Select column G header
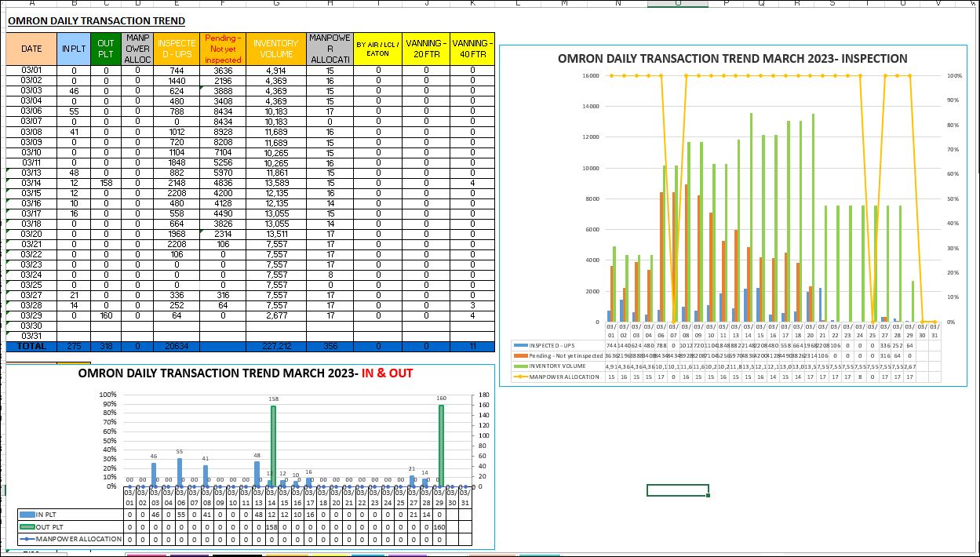 (275, 4)
